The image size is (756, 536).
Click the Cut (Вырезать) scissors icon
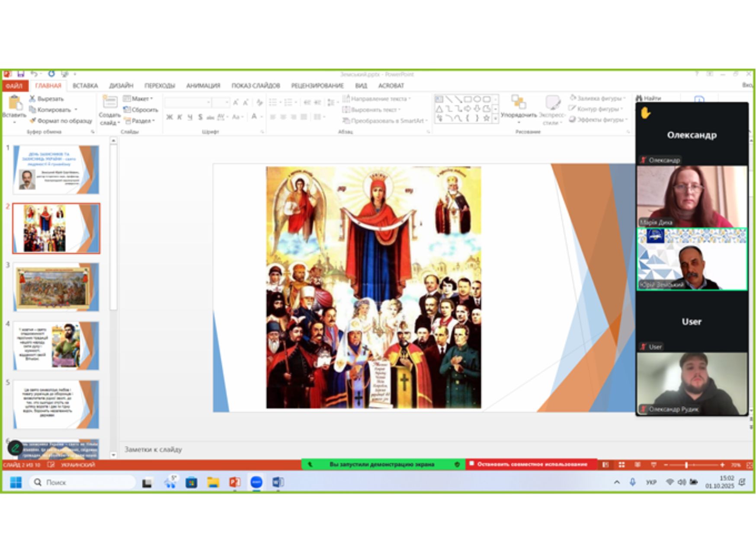(32, 99)
